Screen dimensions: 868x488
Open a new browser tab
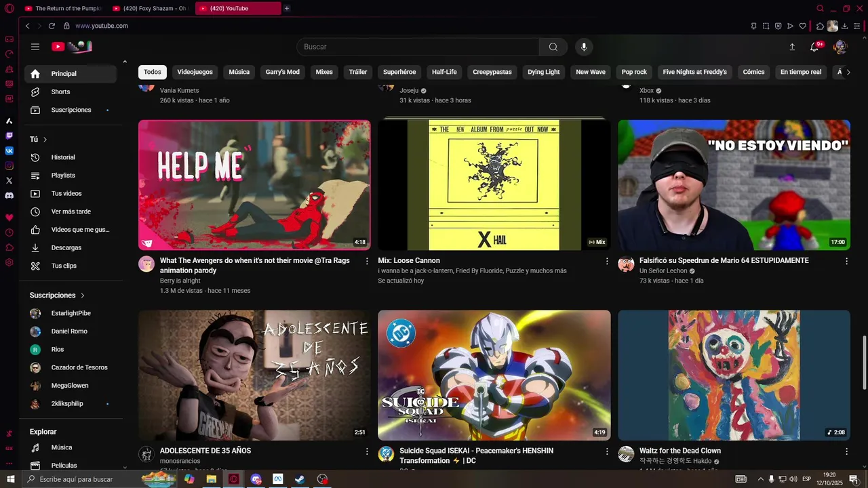(287, 8)
